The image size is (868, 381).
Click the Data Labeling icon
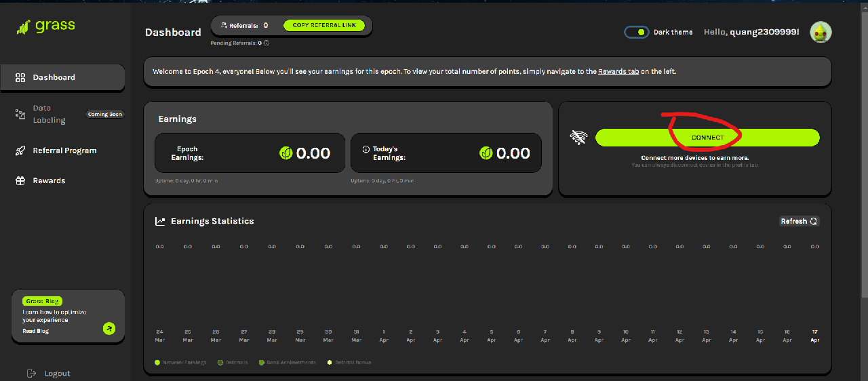[20, 114]
